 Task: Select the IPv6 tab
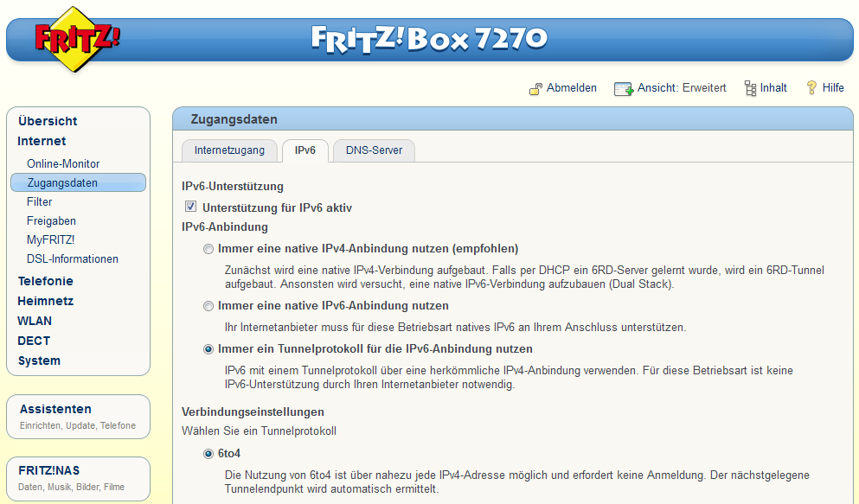[x=305, y=150]
